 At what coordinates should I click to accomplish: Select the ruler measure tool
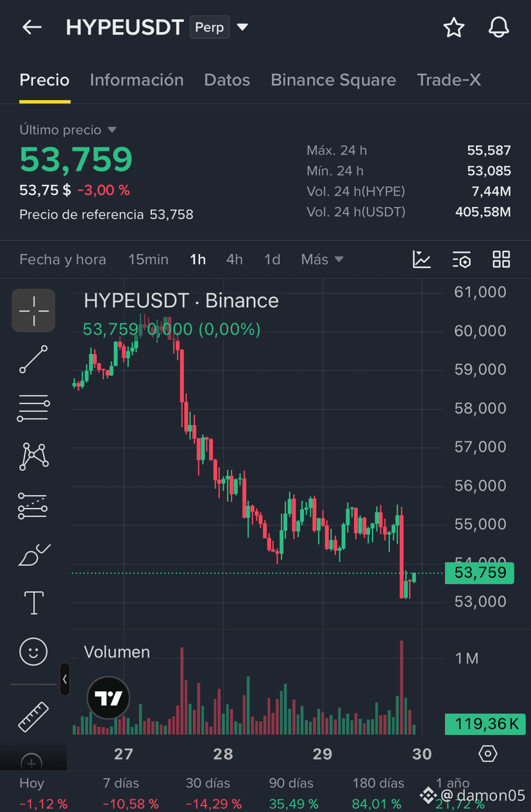pos(33,717)
